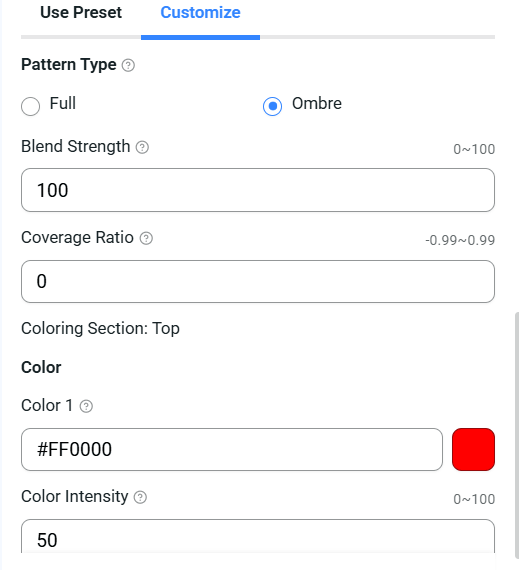Select the Full pattern type radio button
The width and height of the screenshot is (519, 570).
coord(31,106)
